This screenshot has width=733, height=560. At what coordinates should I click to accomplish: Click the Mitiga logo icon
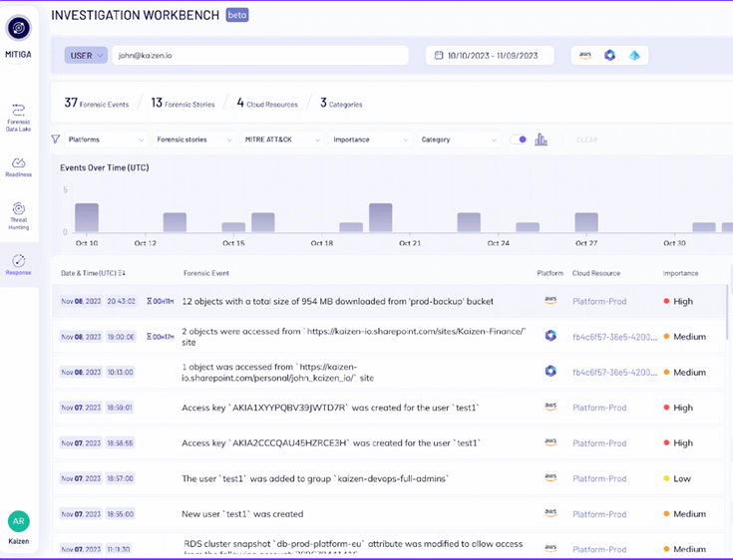click(x=19, y=28)
